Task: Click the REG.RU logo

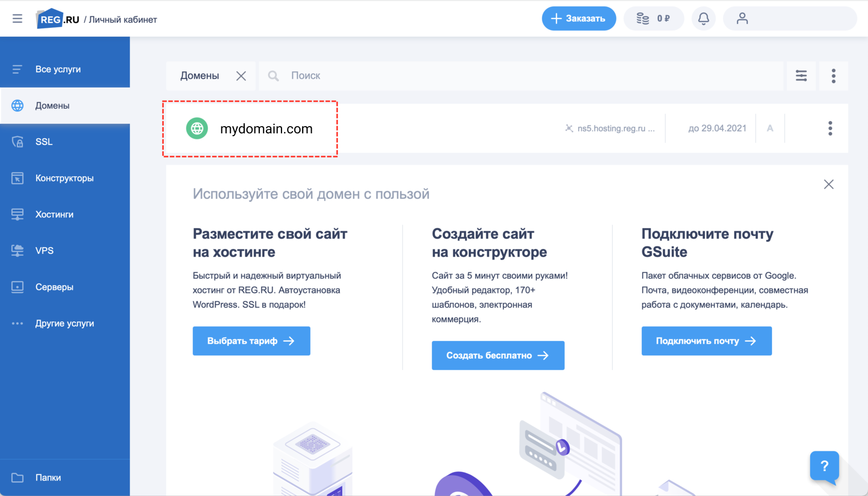Action: (58, 19)
